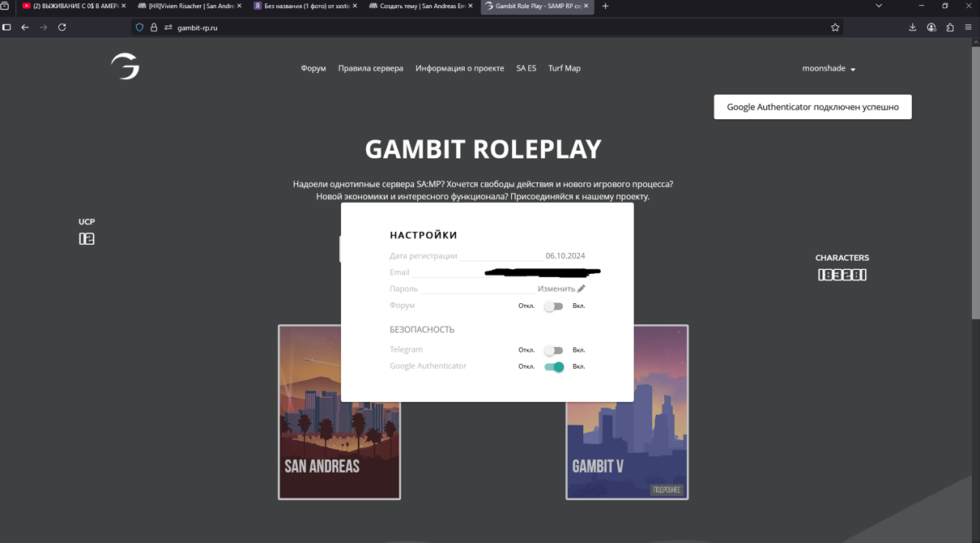Open the UCP panel icon
This screenshot has width=980, height=543.
coord(87,239)
